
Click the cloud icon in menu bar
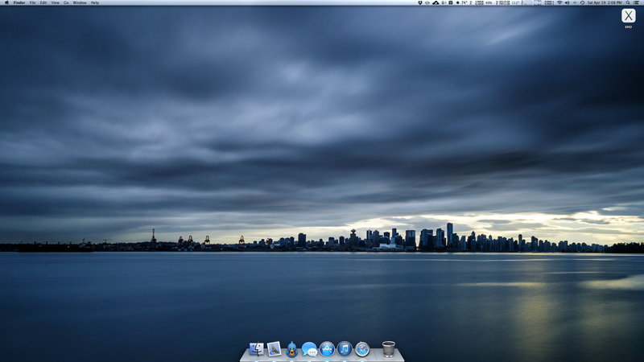pyautogui.click(x=436, y=2)
